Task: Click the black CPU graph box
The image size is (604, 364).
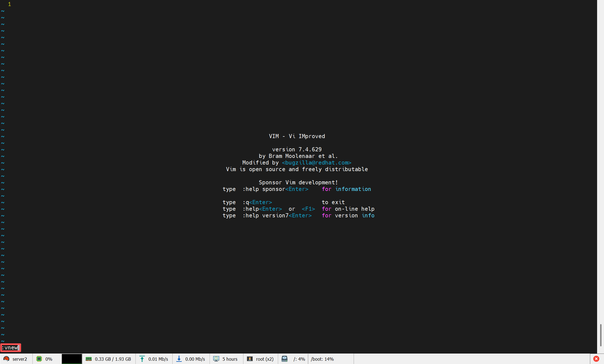Action: click(x=72, y=359)
